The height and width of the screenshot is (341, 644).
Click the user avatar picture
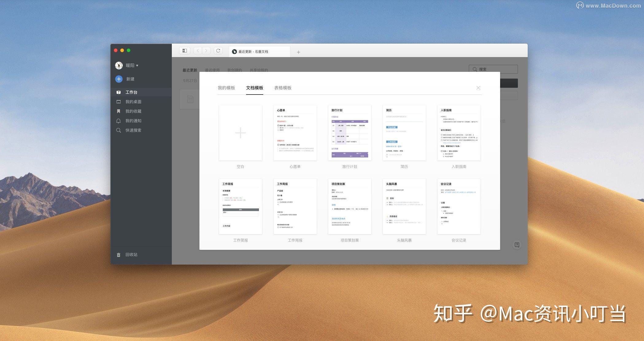click(119, 65)
